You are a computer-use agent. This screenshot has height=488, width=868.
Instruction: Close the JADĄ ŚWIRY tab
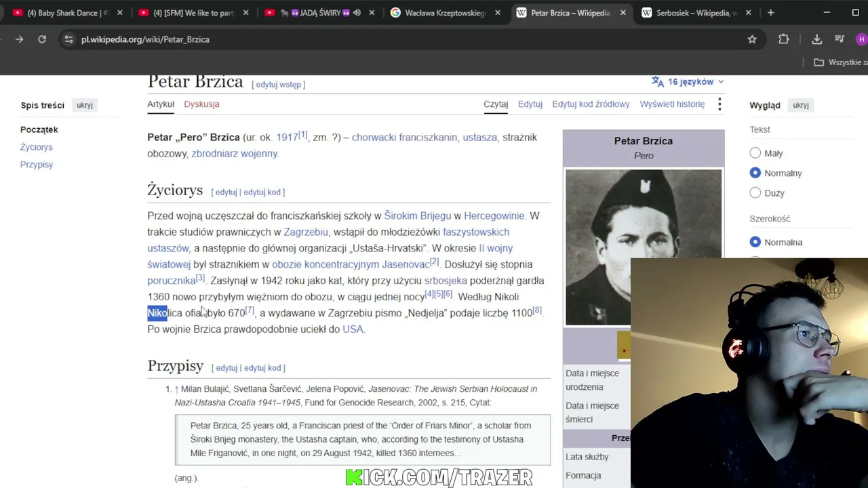click(372, 13)
